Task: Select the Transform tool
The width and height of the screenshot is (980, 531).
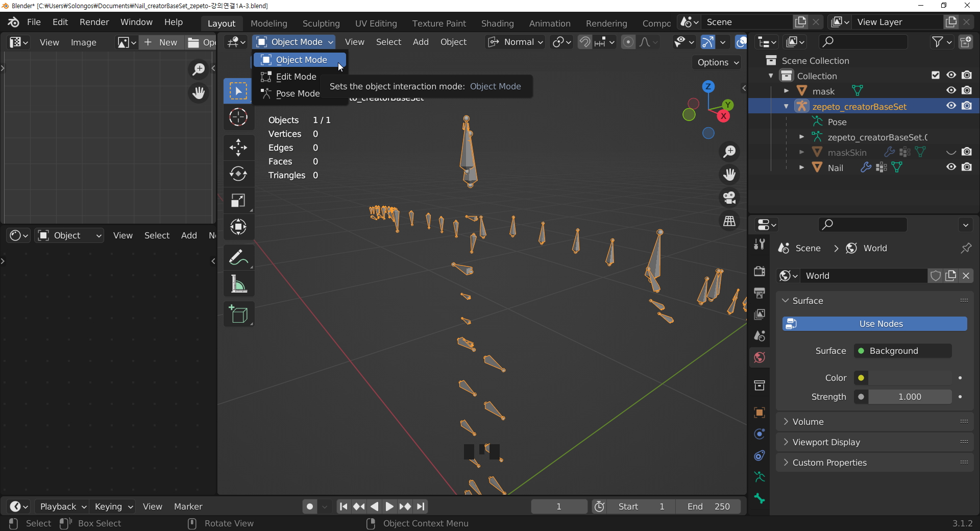Action: click(238, 227)
